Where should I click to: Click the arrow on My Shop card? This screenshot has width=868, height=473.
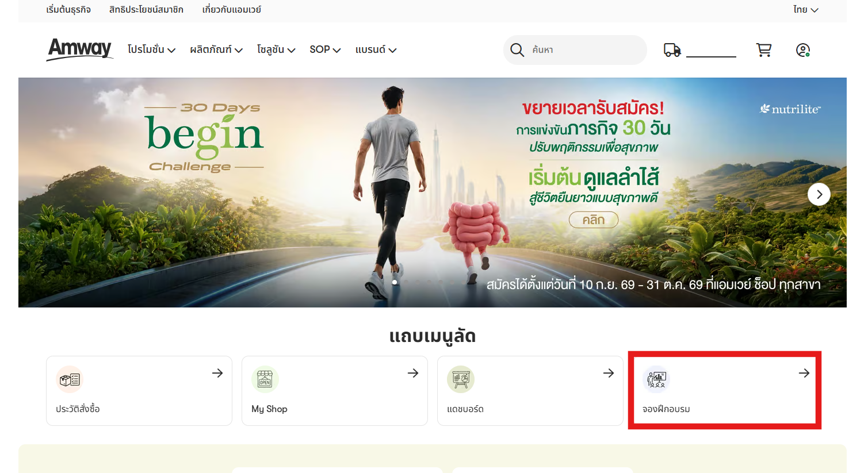click(413, 373)
